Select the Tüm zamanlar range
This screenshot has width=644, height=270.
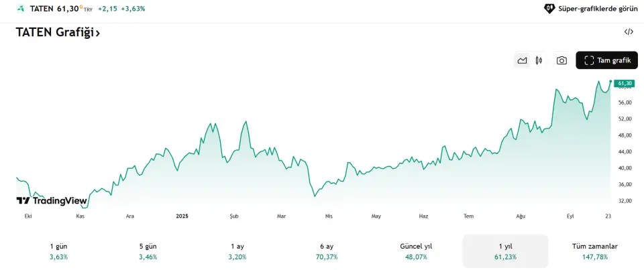[594, 251]
